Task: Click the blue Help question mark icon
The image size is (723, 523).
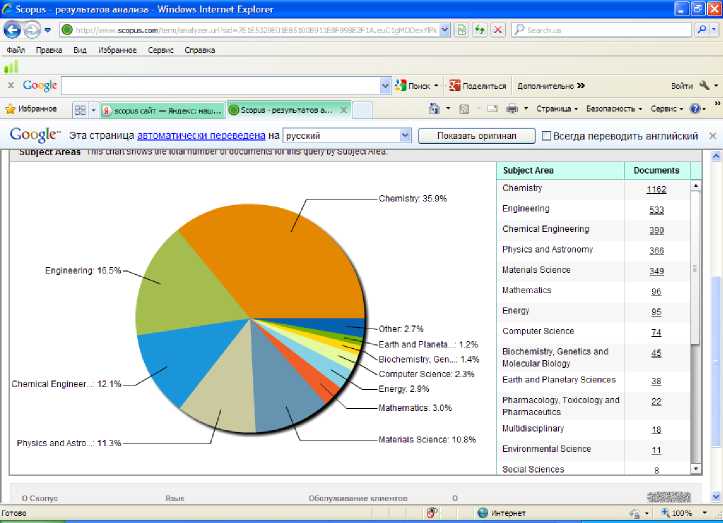Action: click(695, 109)
